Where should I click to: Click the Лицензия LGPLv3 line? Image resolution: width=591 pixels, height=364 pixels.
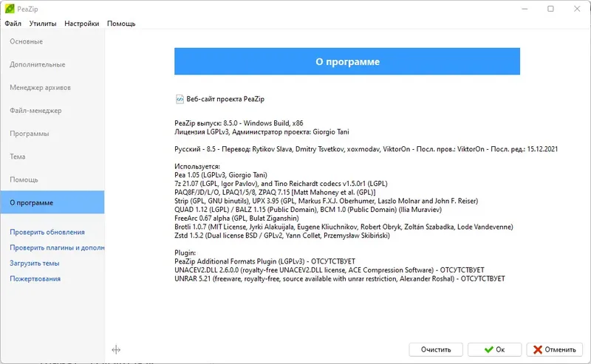click(x=262, y=132)
